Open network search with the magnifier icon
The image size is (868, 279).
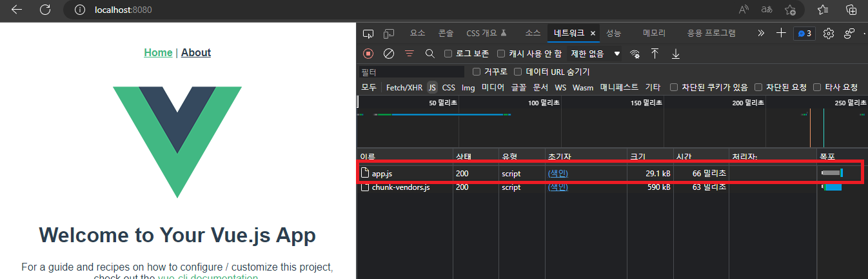coord(429,54)
